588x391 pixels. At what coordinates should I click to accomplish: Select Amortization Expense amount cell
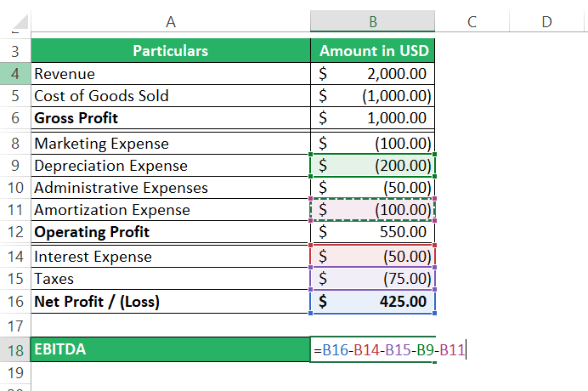point(373,210)
